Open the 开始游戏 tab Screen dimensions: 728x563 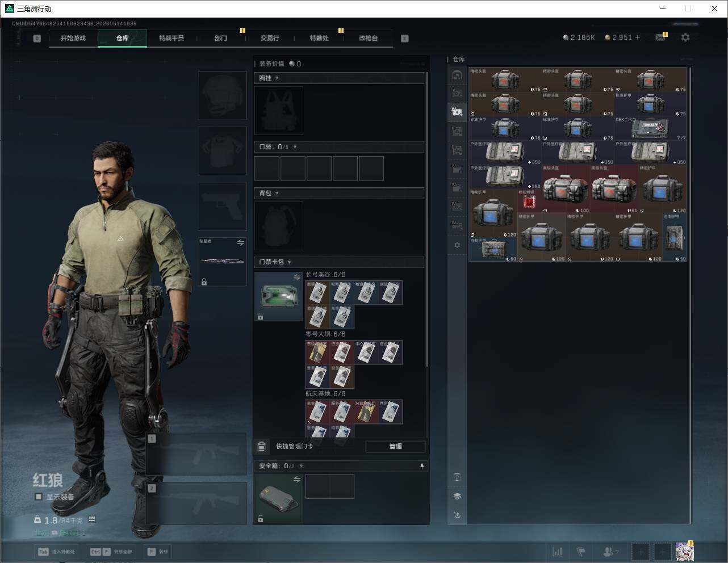pos(73,38)
